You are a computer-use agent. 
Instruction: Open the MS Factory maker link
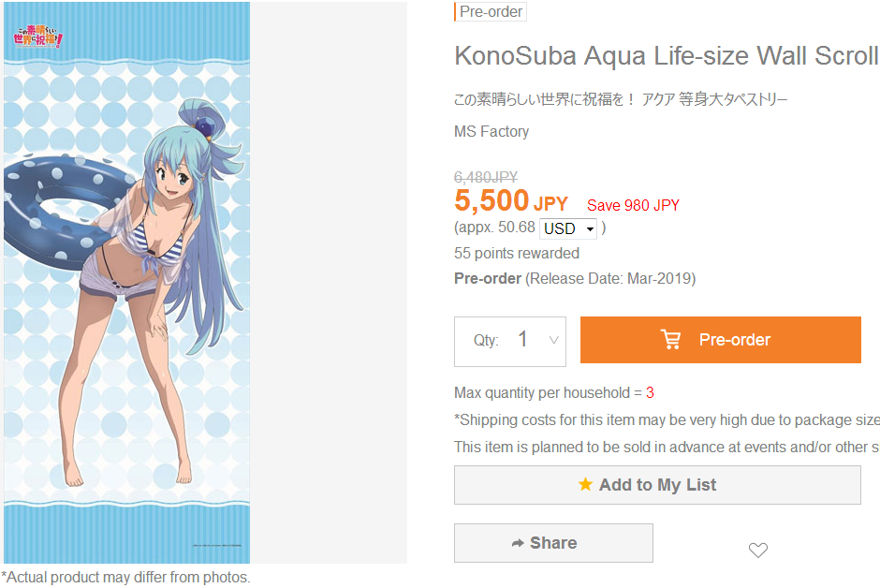click(x=491, y=132)
